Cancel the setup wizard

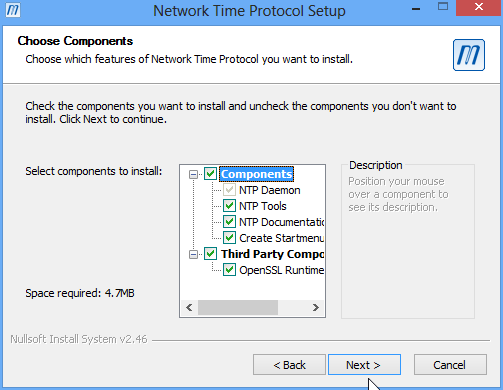click(x=450, y=365)
